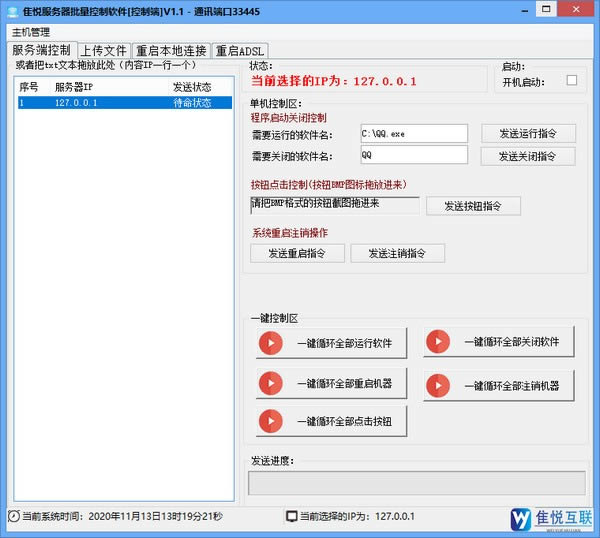
Task: Close the window
Action: tap(576, 9)
